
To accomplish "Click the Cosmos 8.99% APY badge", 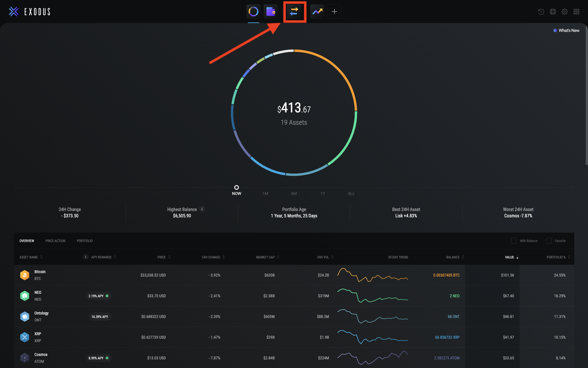I will click(x=98, y=358).
